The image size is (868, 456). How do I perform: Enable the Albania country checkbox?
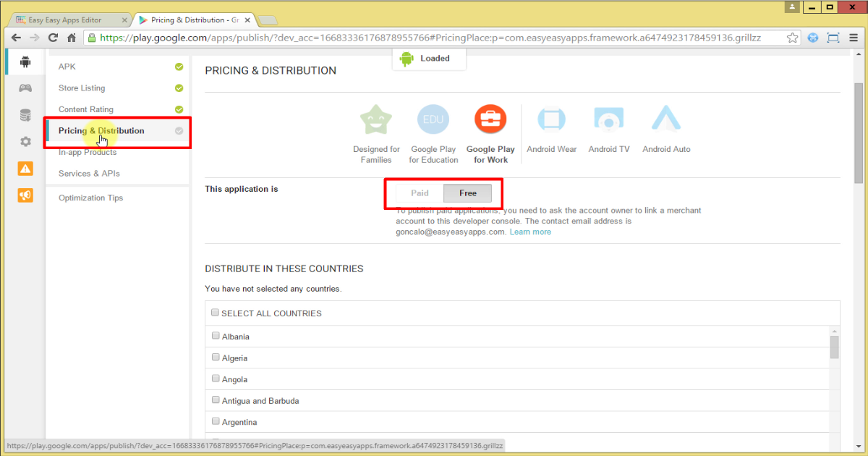coord(216,335)
